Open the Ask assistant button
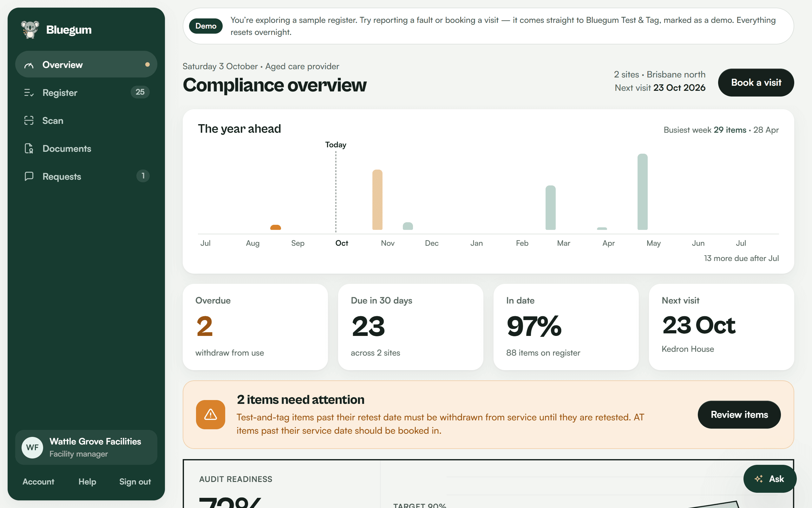 [770, 479]
